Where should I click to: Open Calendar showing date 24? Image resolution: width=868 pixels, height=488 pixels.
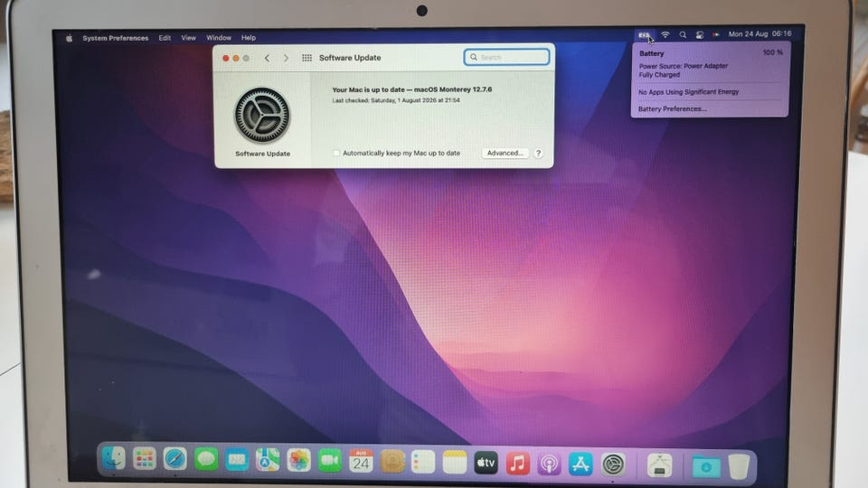point(361,461)
